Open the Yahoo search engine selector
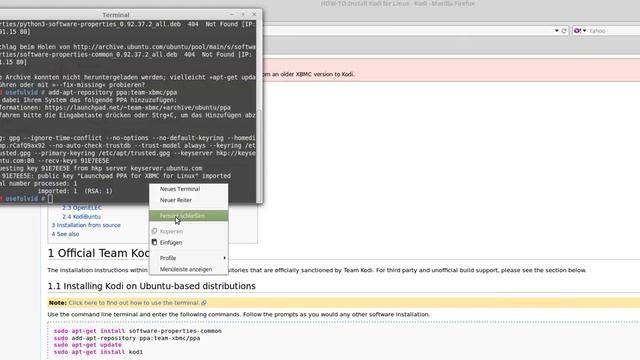The width and height of the screenshot is (640, 360). coord(580,31)
